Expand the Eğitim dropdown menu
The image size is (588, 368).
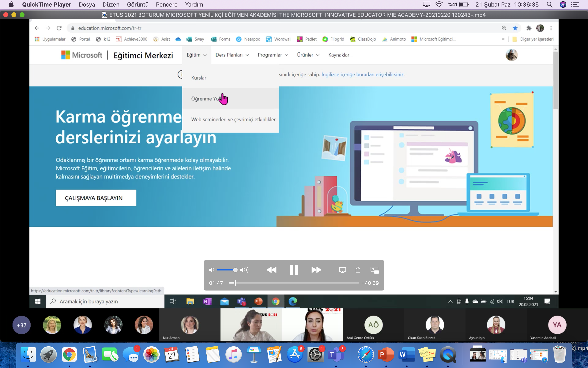tap(196, 55)
